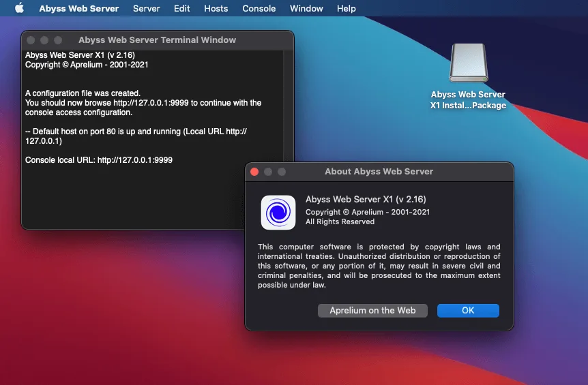Close the About Abyss Web Server dialog
The height and width of the screenshot is (385, 588).
pos(254,172)
